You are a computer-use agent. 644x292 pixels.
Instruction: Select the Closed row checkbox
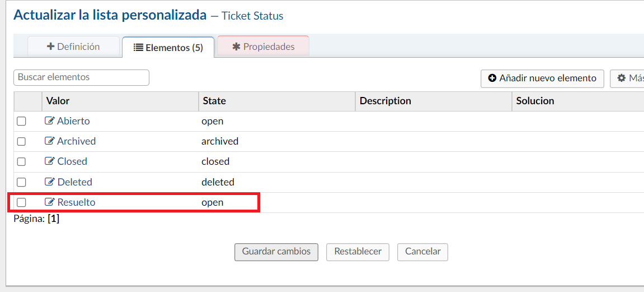coord(21,161)
